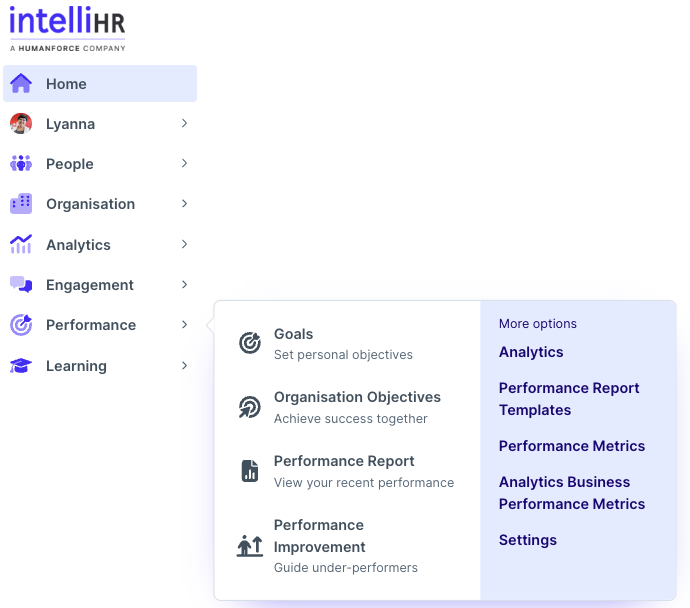This screenshot has width=690, height=608.
Task: Click the Analytics chart line icon
Action: point(21,245)
